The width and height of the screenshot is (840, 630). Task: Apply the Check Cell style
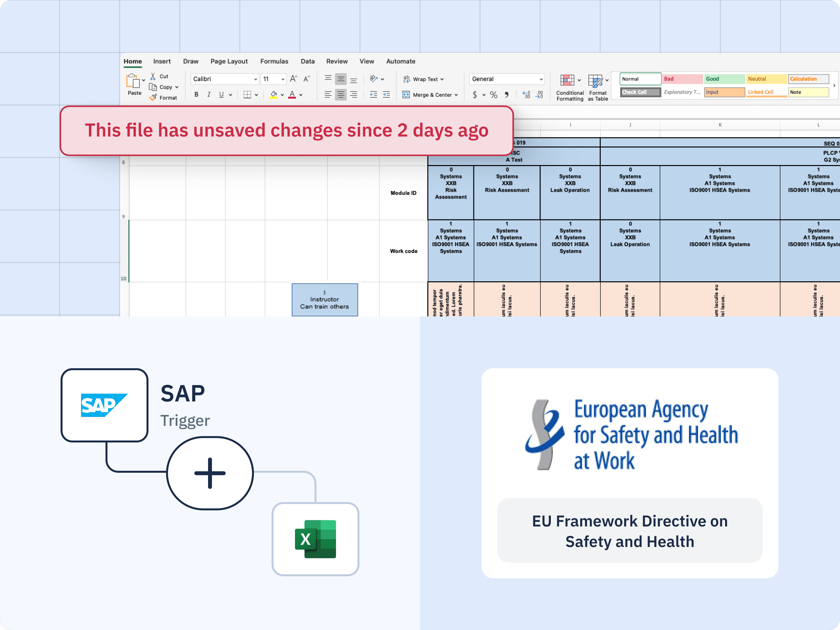(641, 92)
